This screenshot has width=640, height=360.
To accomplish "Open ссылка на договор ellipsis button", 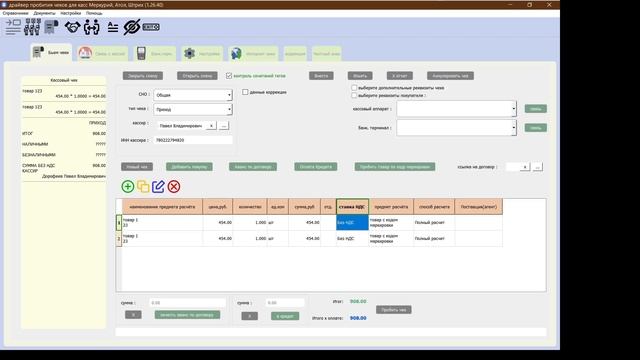I will click(538, 167).
